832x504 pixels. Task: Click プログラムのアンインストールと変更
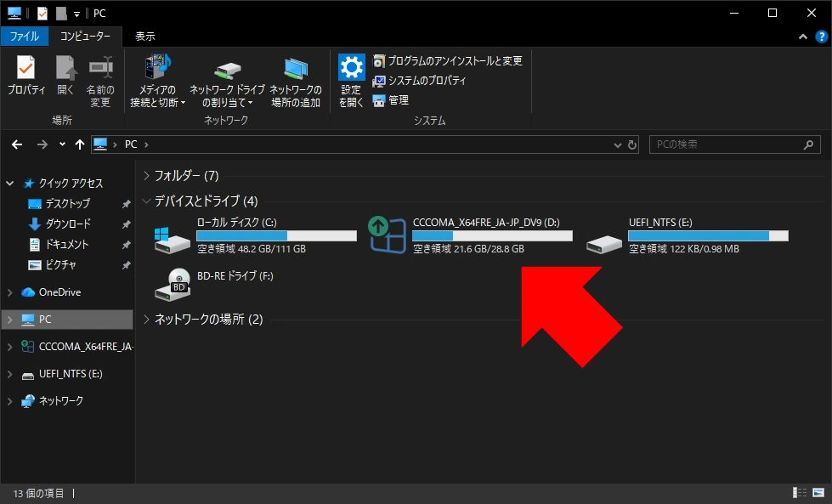450,60
